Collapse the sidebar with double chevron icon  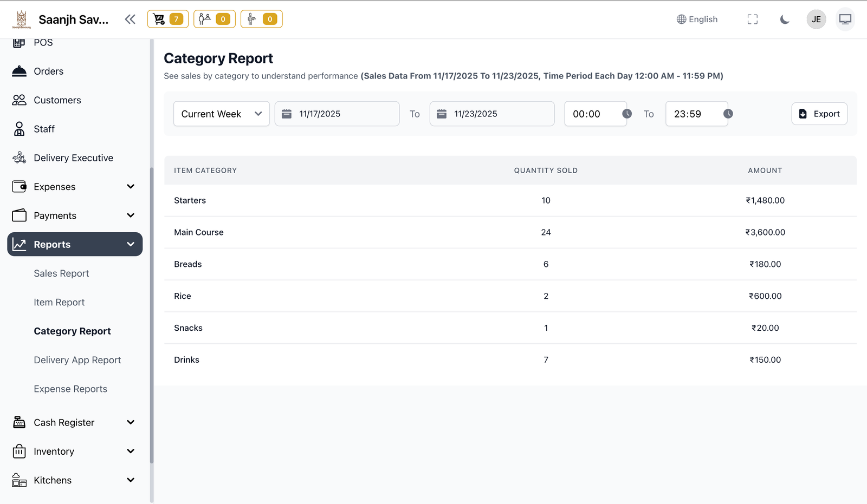[130, 19]
